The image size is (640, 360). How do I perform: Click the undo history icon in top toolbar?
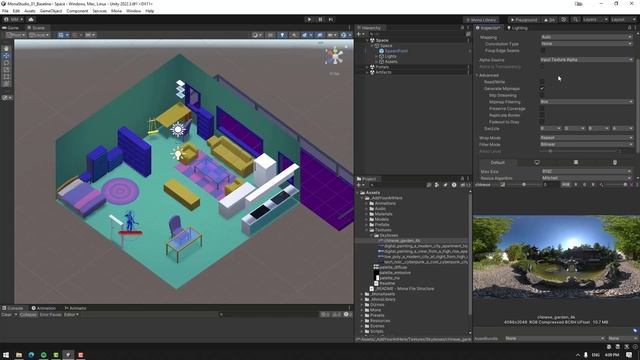[x=564, y=20]
